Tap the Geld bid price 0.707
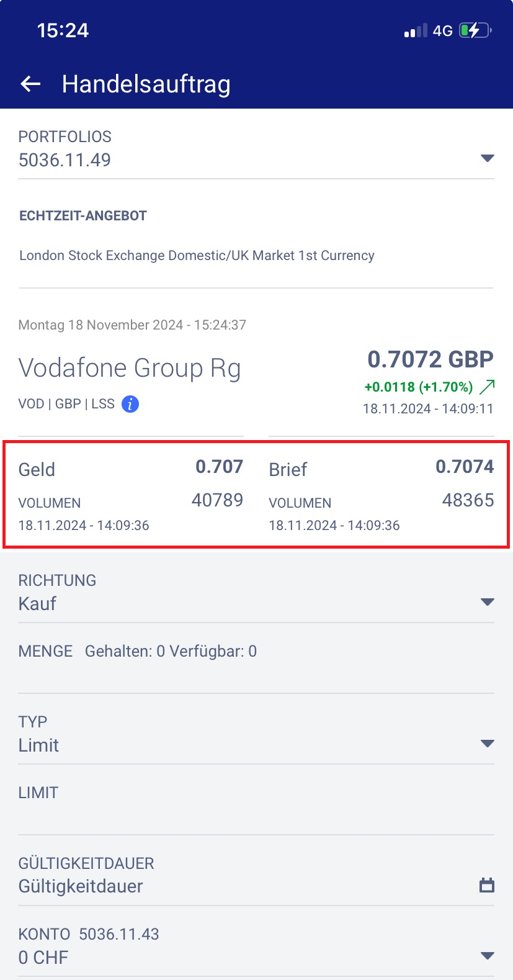Image resolution: width=513 pixels, height=980 pixels. (x=219, y=467)
